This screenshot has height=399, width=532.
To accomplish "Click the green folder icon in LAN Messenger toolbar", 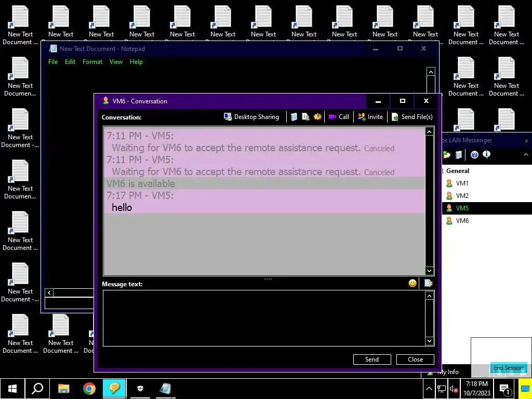I will pyautogui.click(x=446, y=155).
